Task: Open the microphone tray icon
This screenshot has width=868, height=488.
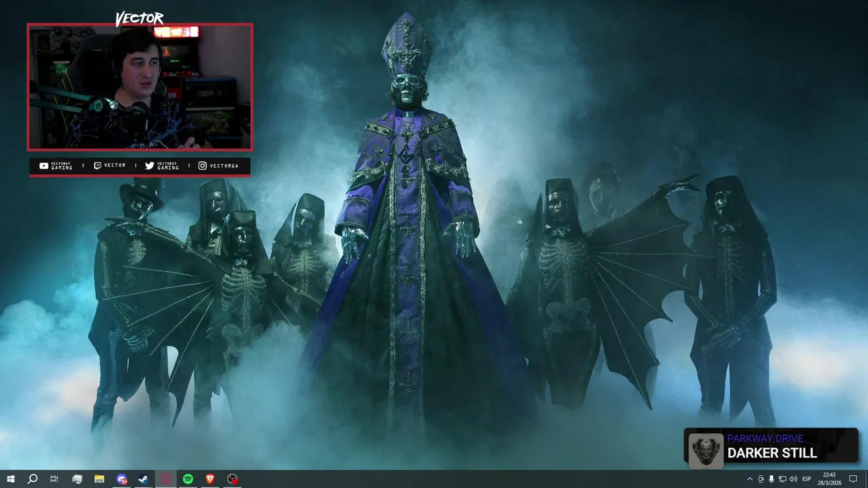Action: pos(772,479)
